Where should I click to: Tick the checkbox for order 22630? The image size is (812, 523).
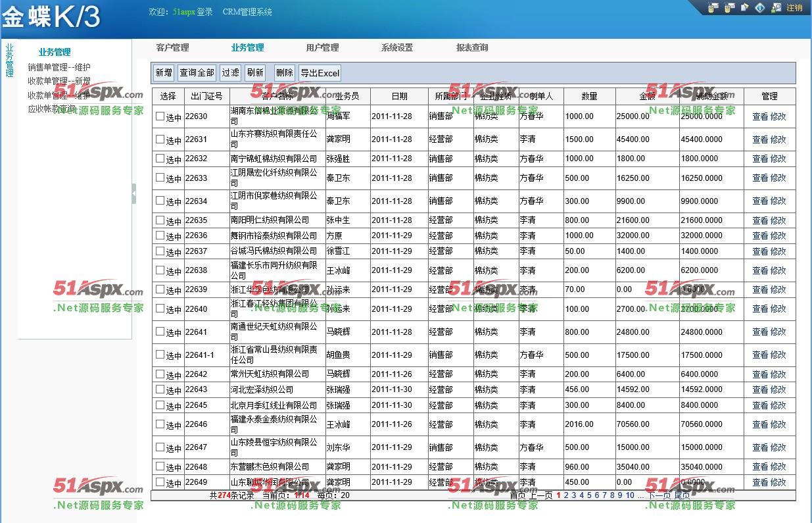pos(160,116)
